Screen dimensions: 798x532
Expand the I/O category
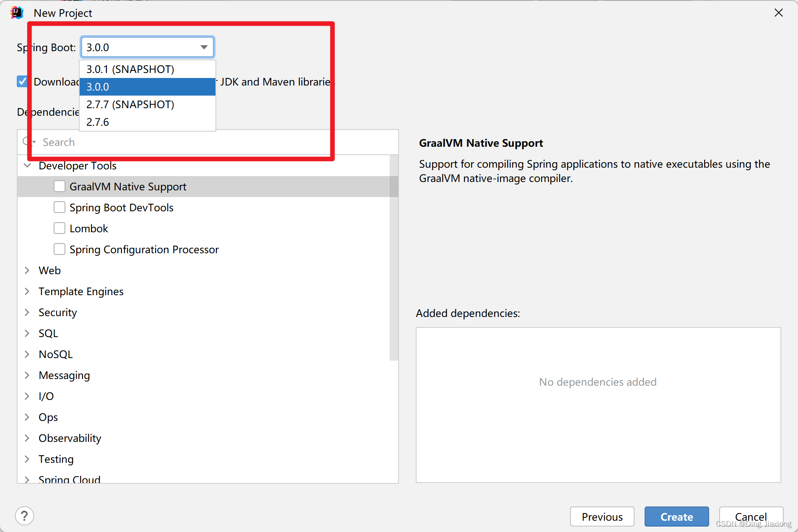click(27, 396)
